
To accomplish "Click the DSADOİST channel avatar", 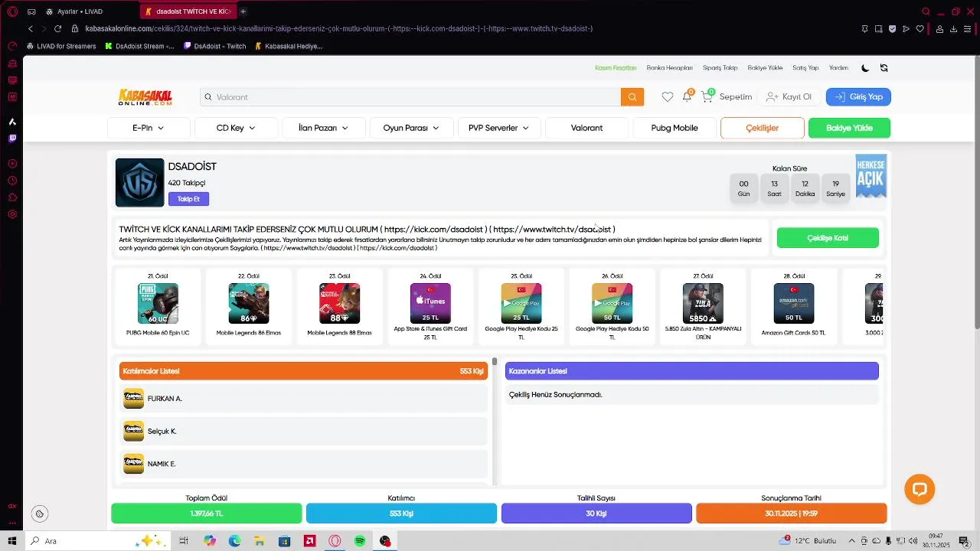I will coord(139,183).
